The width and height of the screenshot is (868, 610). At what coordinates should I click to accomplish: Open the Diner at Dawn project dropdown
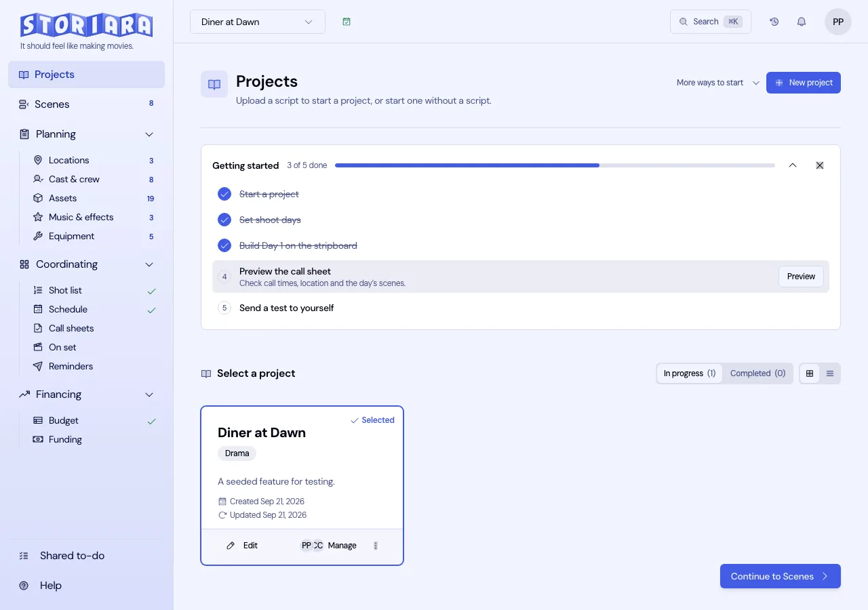[x=258, y=22]
